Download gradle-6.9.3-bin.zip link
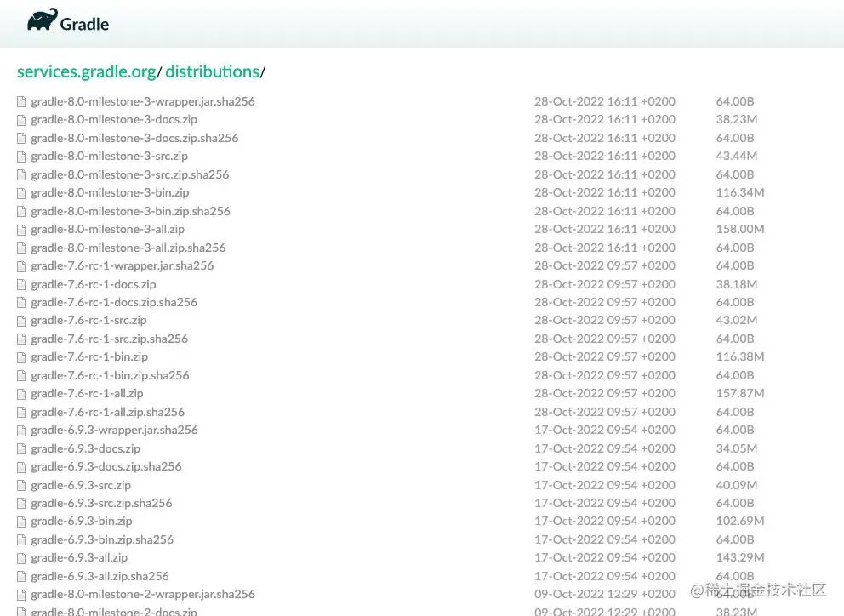844x616 pixels. click(x=82, y=522)
